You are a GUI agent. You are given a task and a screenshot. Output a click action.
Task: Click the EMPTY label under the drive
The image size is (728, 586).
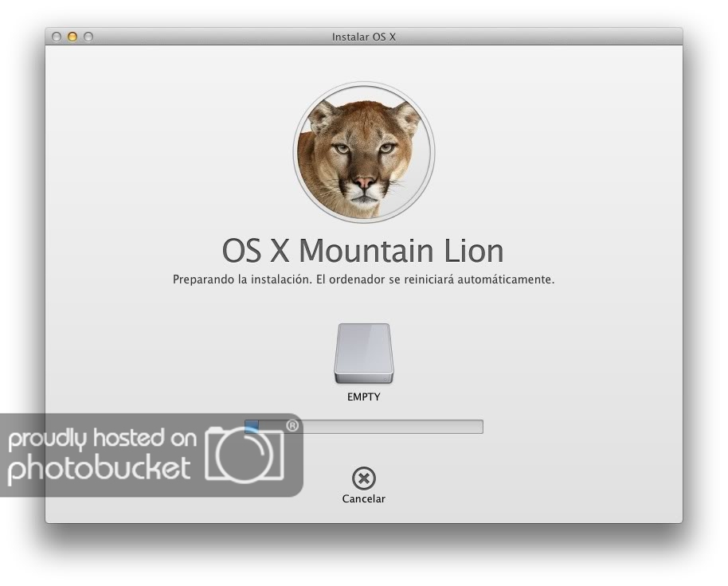[x=363, y=397]
